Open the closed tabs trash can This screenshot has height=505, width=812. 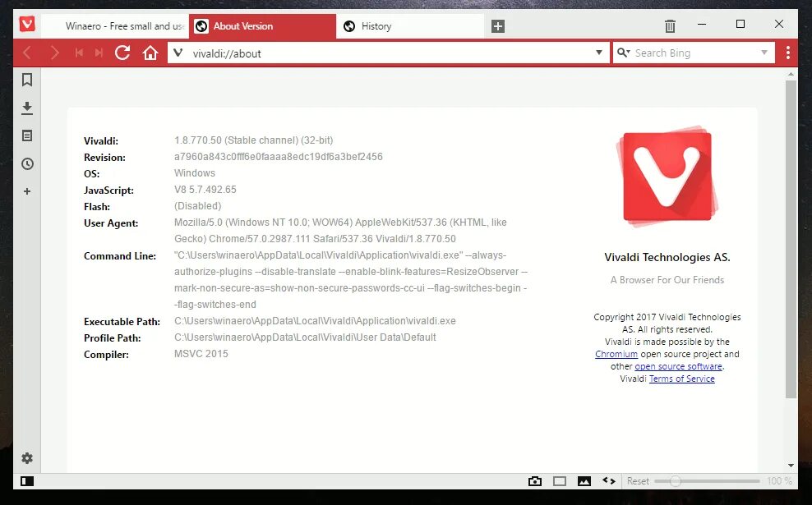[670, 26]
